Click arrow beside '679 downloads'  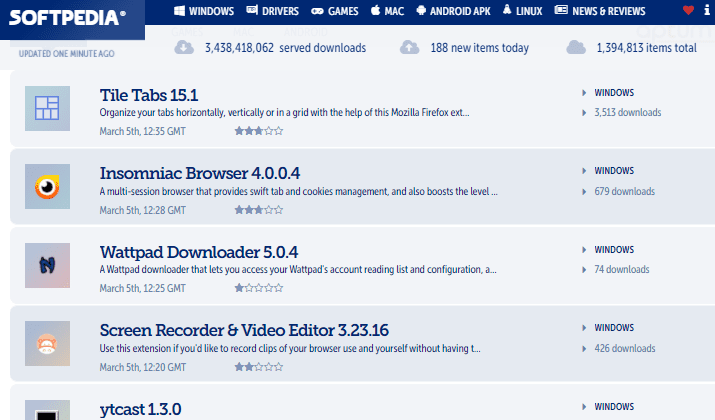[584, 192]
